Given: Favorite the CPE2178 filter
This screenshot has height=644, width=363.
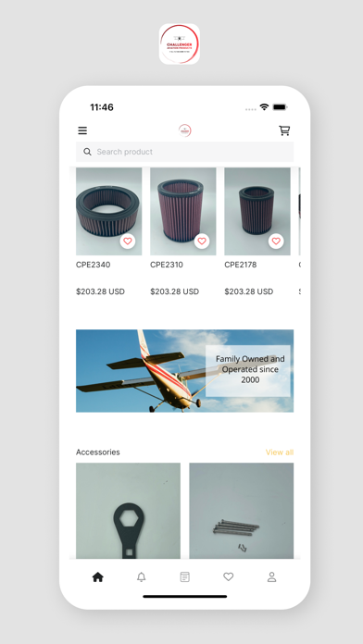Looking at the screenshot, I should [276, 241].
